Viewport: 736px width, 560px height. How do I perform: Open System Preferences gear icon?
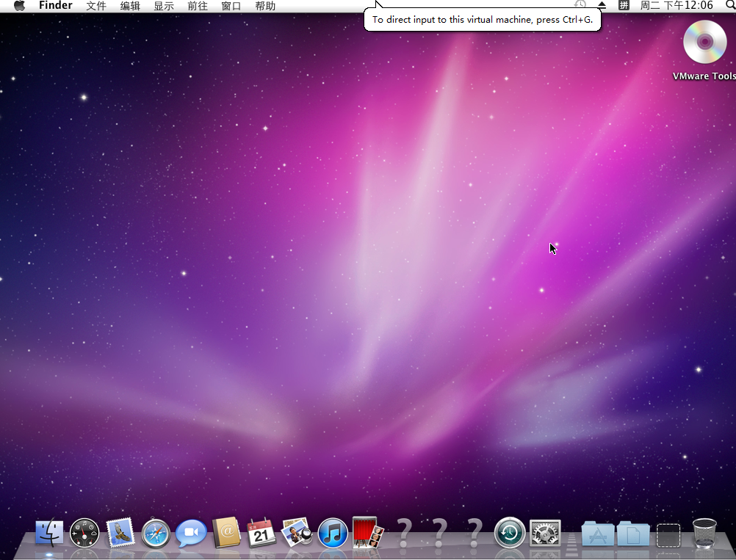pos(545,534)
